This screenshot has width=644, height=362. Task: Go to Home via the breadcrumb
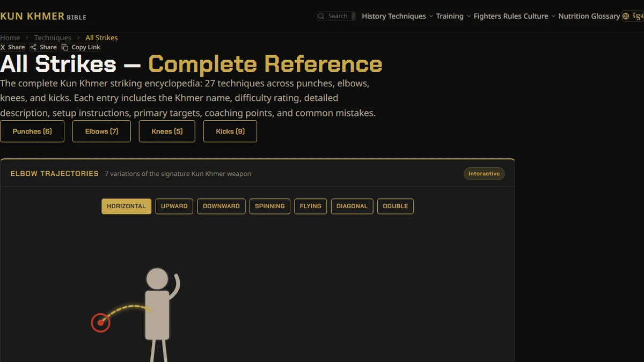[x=10, y=38]
